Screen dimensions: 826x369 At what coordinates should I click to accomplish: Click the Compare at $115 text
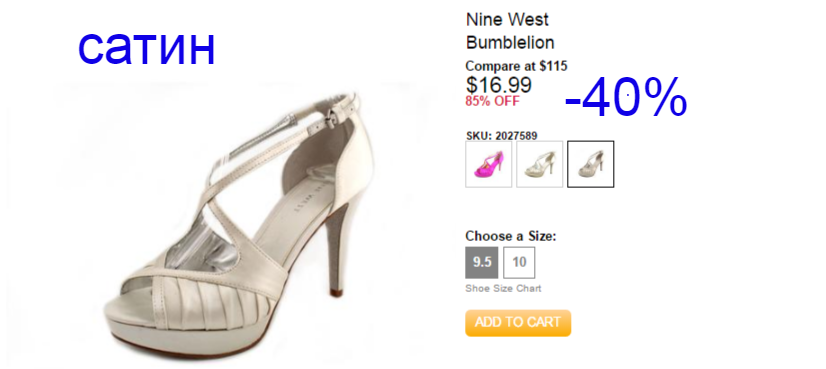point(516,66)
